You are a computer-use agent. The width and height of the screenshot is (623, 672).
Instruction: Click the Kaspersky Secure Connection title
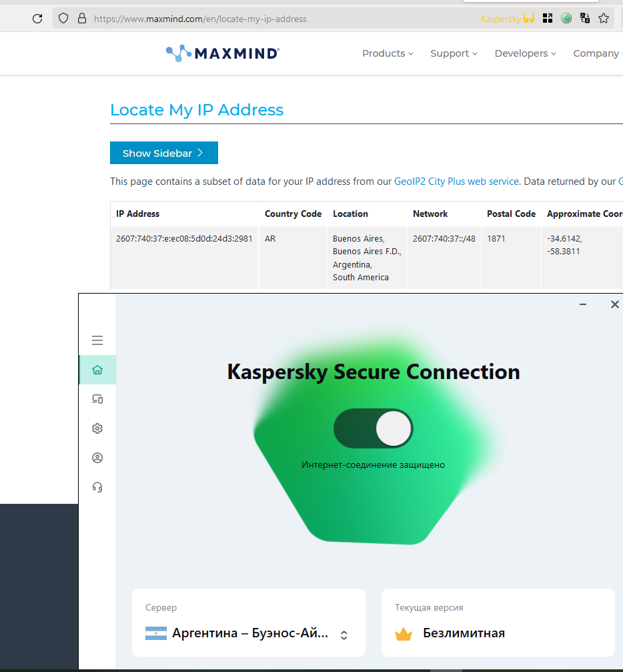pyautogui.click(x=374, y=372)
